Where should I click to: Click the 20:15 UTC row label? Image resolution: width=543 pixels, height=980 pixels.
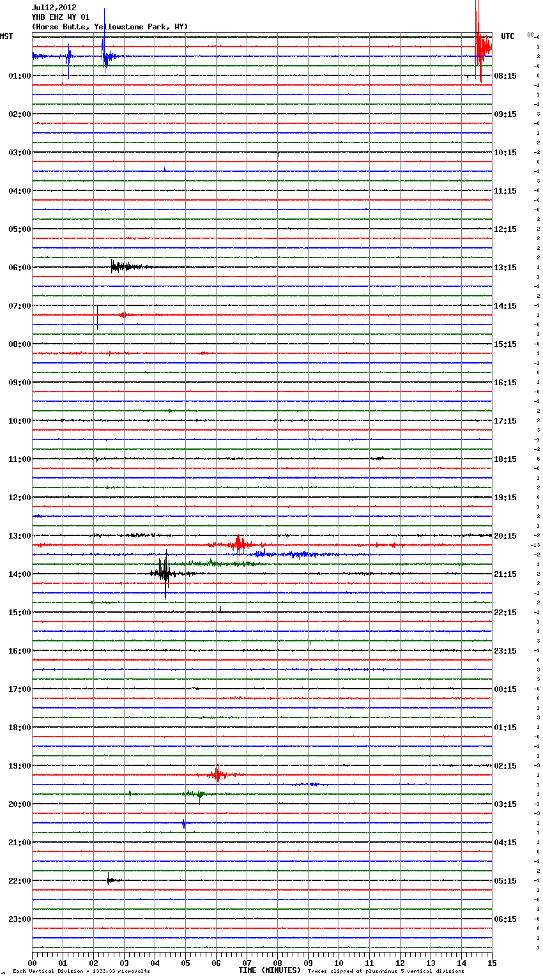coord(505,536)
